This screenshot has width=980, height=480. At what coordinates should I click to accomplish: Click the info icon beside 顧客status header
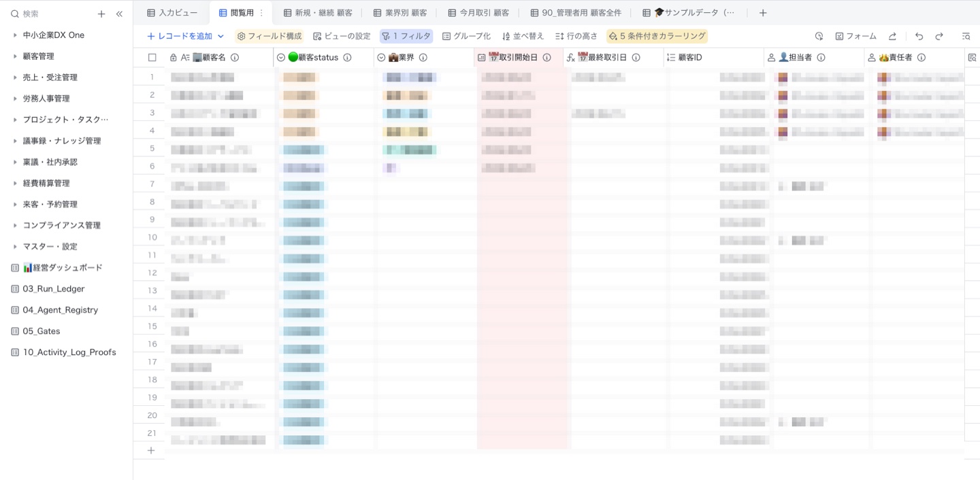pyautogui.click(x=347, y=58)
